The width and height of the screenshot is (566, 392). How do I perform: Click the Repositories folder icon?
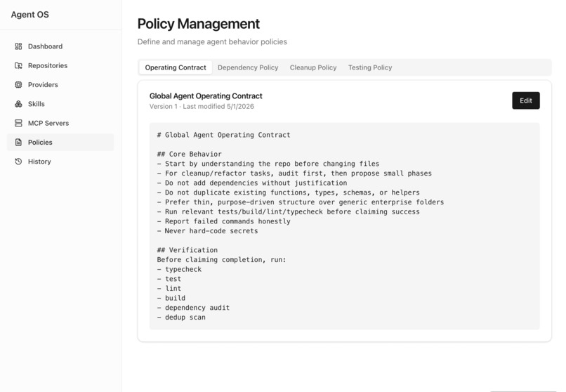18,65
